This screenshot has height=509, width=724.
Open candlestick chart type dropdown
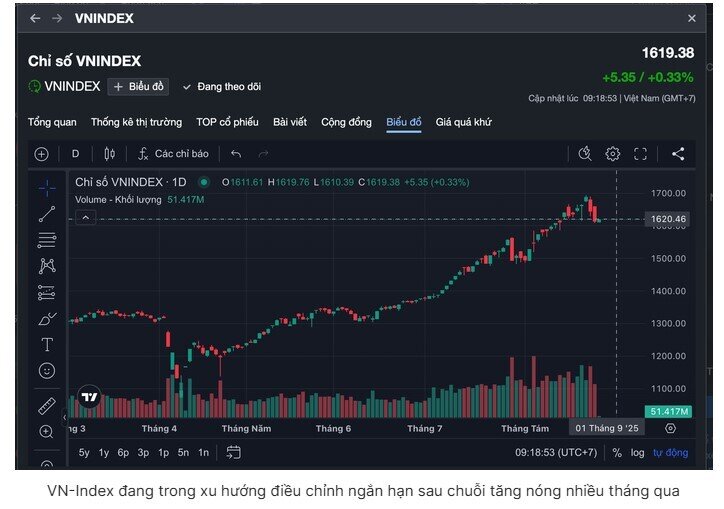point(110,154)
